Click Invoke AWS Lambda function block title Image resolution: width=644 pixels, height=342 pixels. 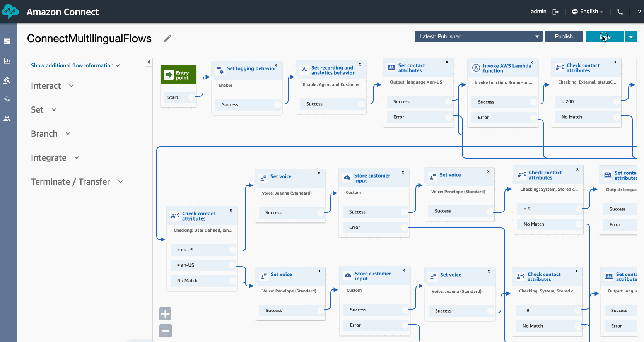click(507, 68)
